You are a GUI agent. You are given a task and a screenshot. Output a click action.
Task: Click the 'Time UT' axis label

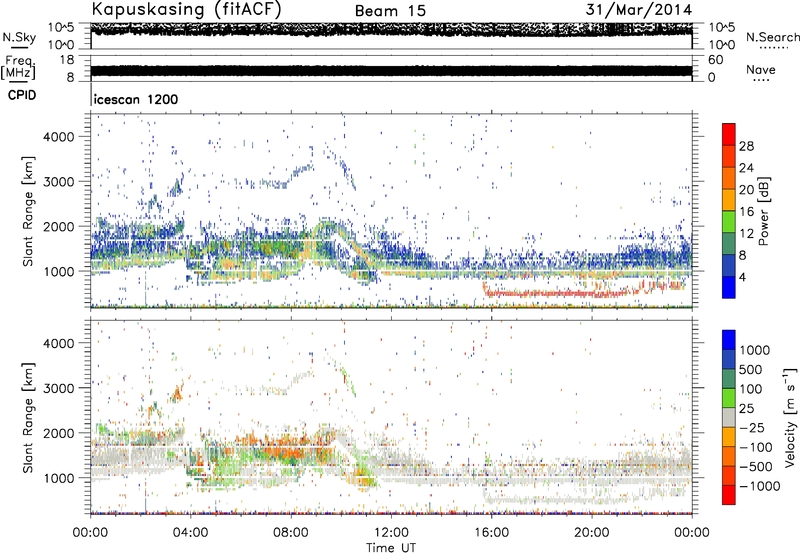coord(391,548)
